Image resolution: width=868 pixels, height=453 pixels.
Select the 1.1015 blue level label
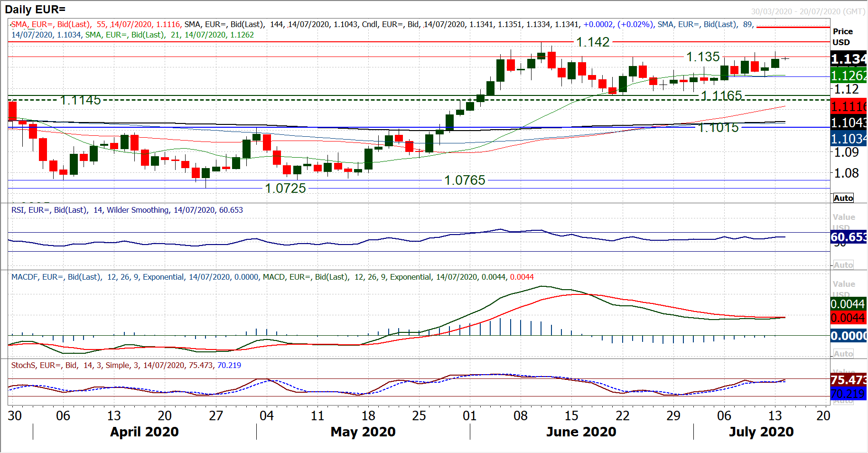[x=718, y=128]
